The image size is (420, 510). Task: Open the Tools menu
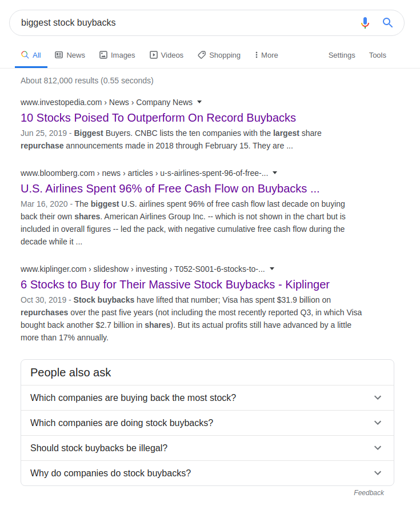(x=377, y=55)
